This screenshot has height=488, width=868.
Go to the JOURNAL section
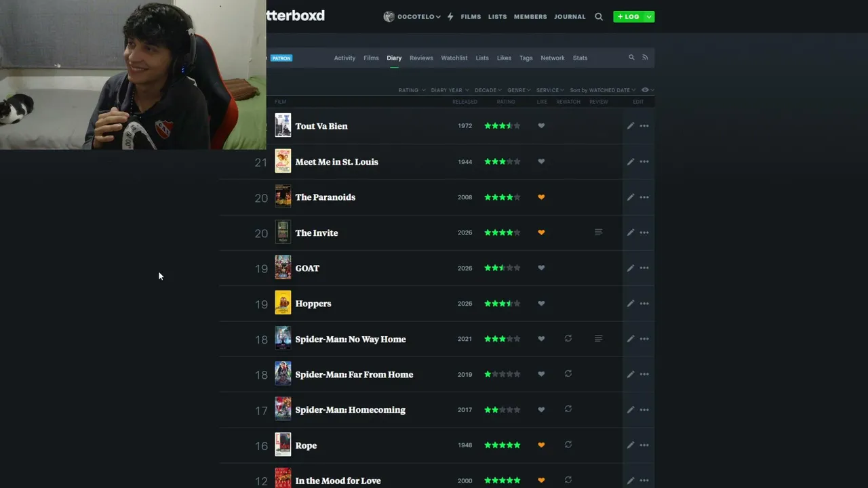pyautogui.click(x=570, y=16)
